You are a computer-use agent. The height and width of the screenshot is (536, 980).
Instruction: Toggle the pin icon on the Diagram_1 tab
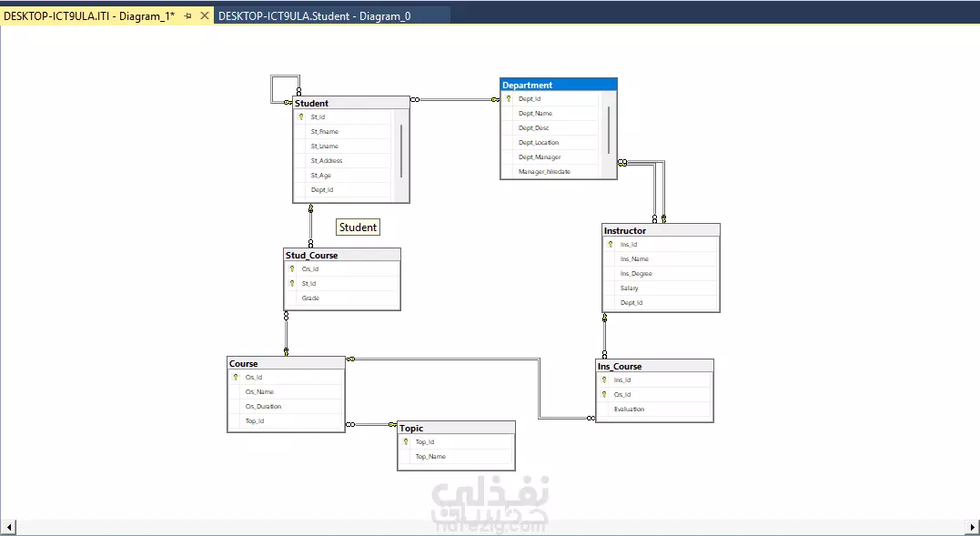click(x=187, y=16)
